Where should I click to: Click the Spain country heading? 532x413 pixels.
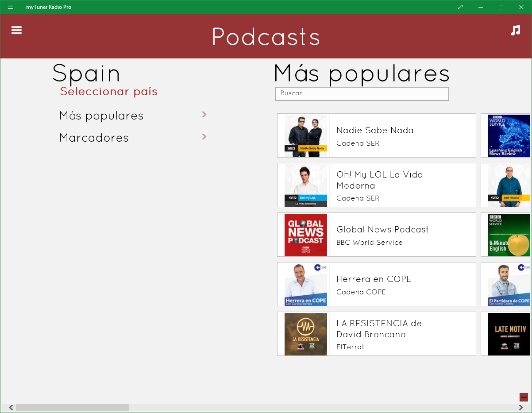point(86,73)
